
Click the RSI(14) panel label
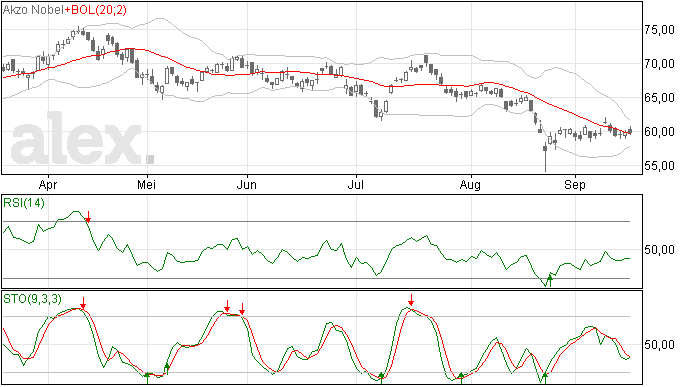[x=24, y=203]
